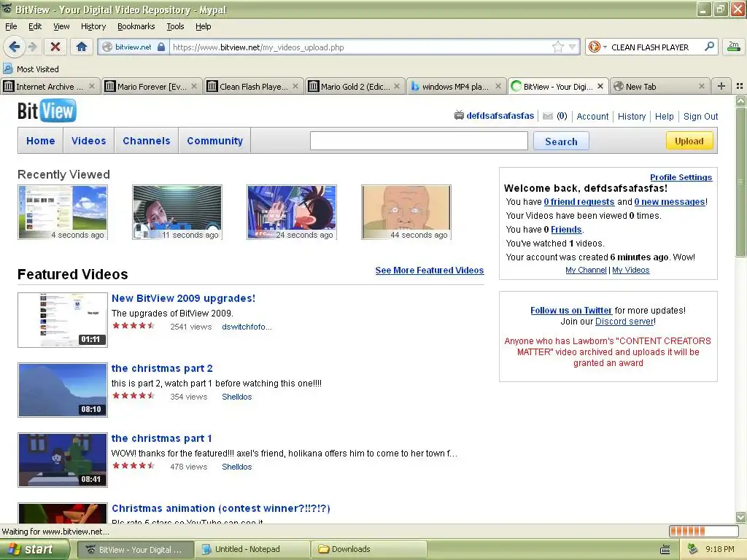747x560 pixels.
Task: Open Follow us on Twitter link
Action: [x=571, y=310]
